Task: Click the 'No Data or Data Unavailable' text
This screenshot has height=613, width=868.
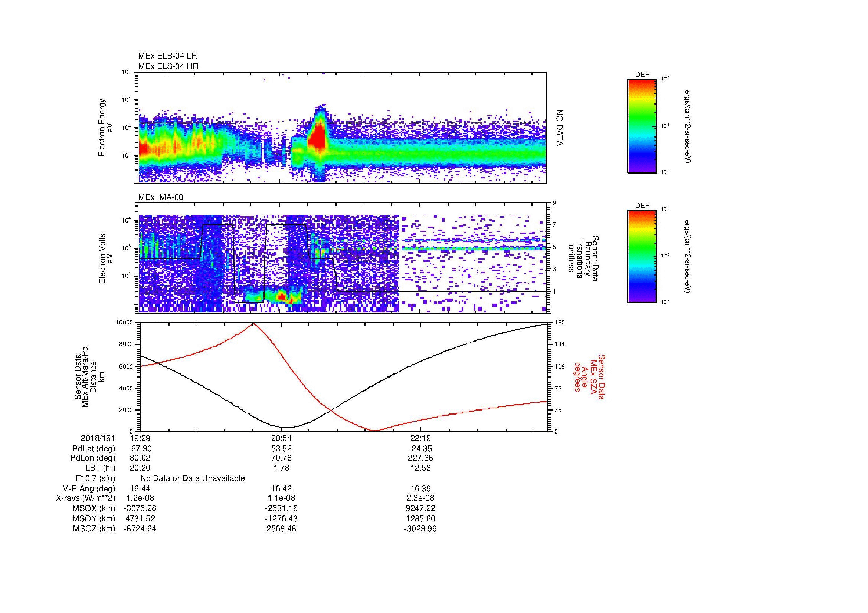Action: (x=193, y=478)
